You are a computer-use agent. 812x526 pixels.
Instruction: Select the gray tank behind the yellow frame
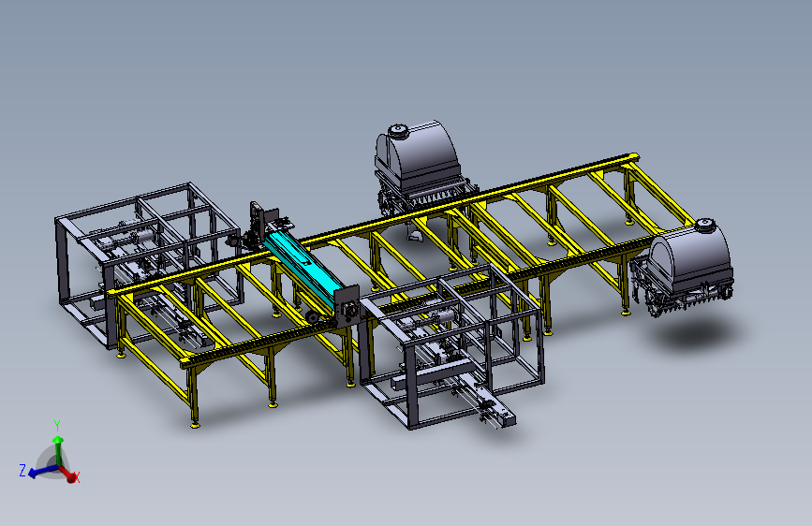(x=417, y=159)
